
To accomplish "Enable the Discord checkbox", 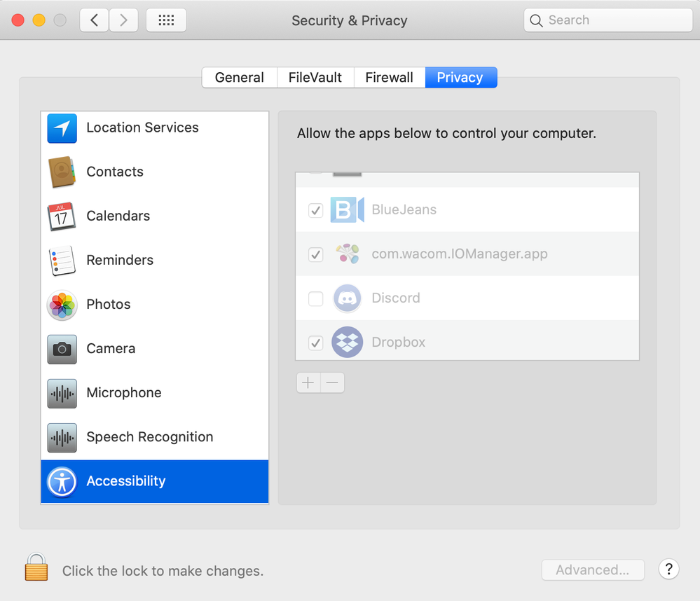I will tap(315, 298).
